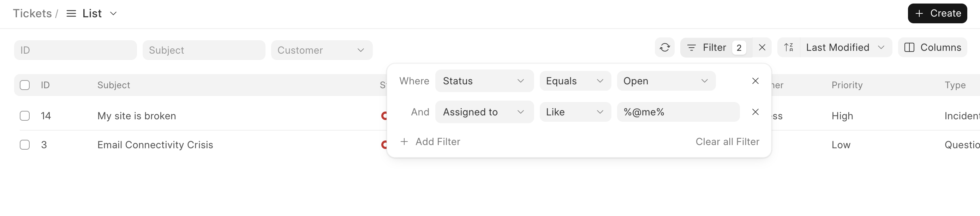Check the ticket 'My site is broken'

(x=24, y=116)
